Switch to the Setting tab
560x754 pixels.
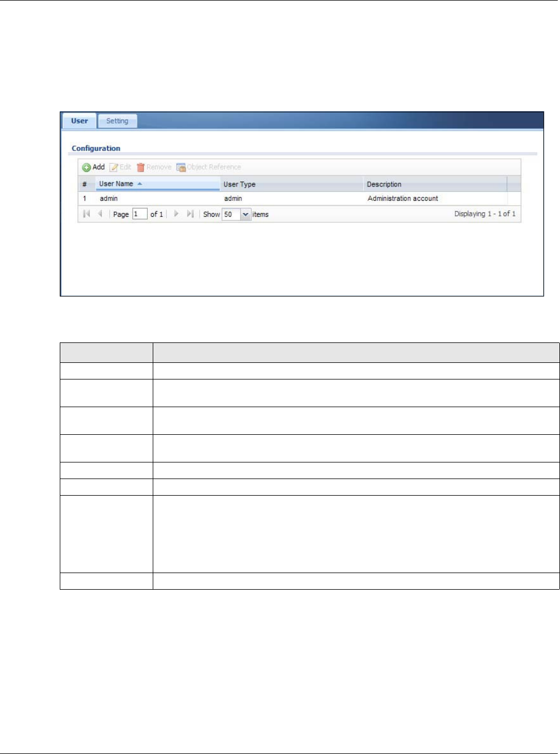click(x=117, y=121)
